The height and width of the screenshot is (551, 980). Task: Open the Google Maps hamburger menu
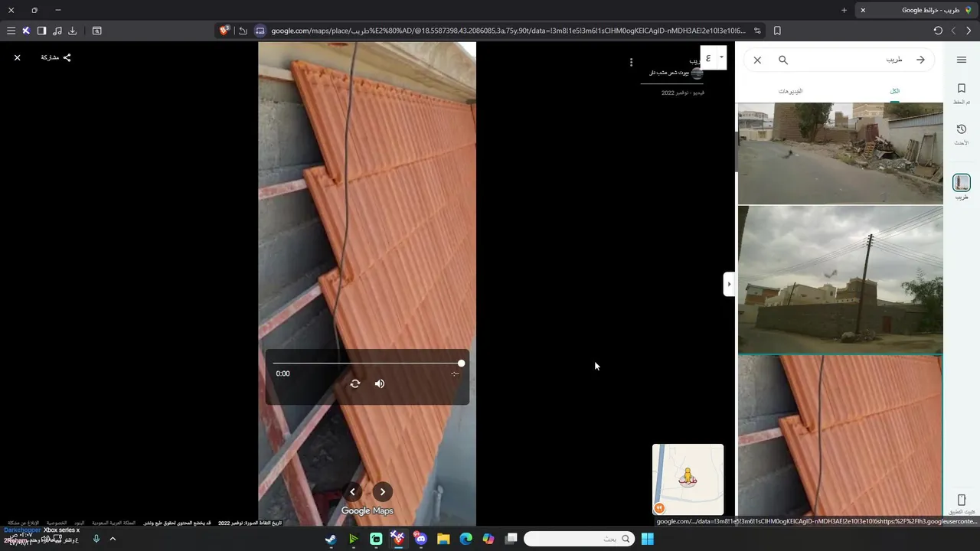click(962, 60)
